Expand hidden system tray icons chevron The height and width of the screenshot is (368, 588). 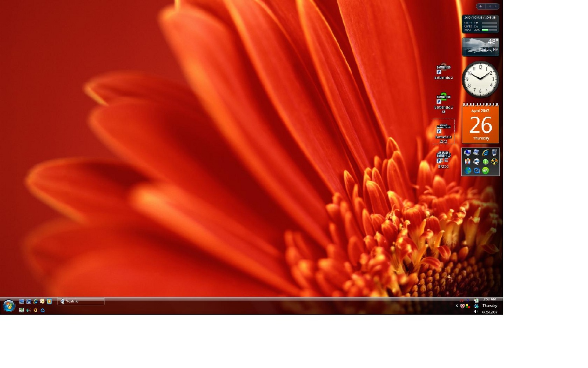(457, 306)
